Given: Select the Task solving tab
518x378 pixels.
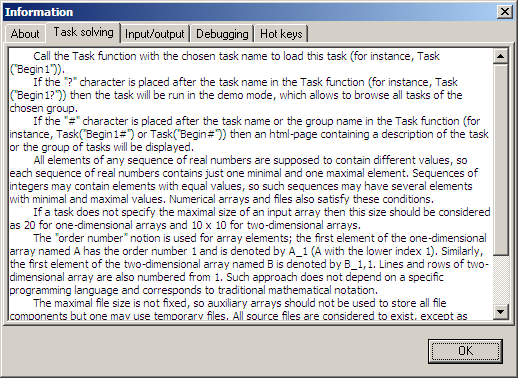Looking at the screenshot, I should tap(83, 32).
